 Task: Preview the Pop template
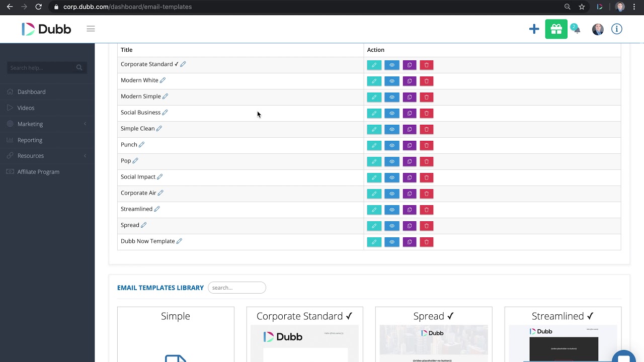tap(392, 161)
